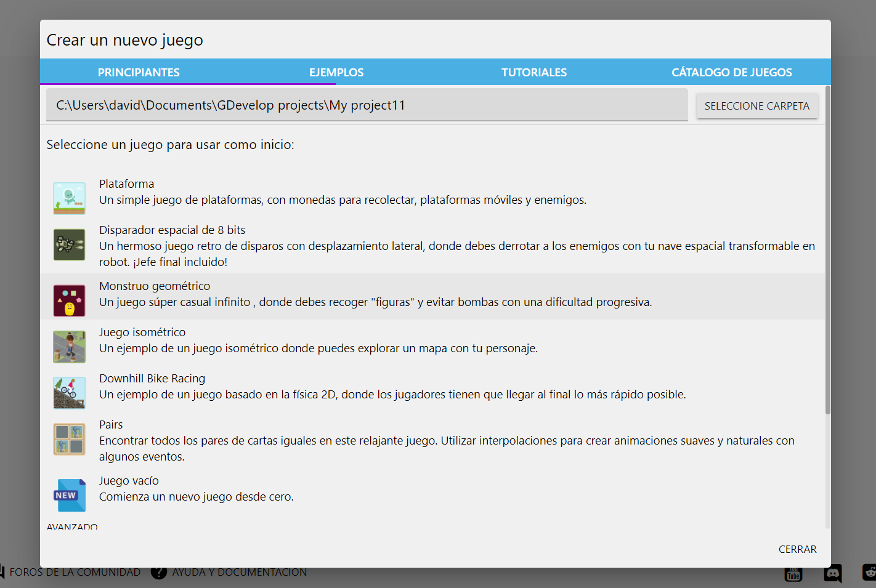Choose the Monstruo geométrico template icon

click(69, 300)
